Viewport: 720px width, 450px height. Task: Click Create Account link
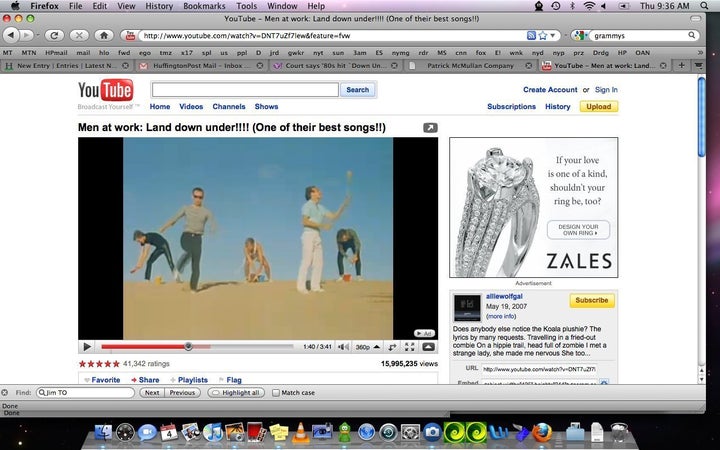pyautogui.click(x=550, y=90)
